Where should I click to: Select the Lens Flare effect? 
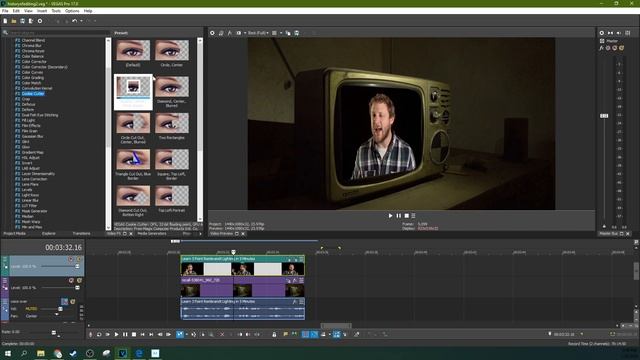(30, 184)
